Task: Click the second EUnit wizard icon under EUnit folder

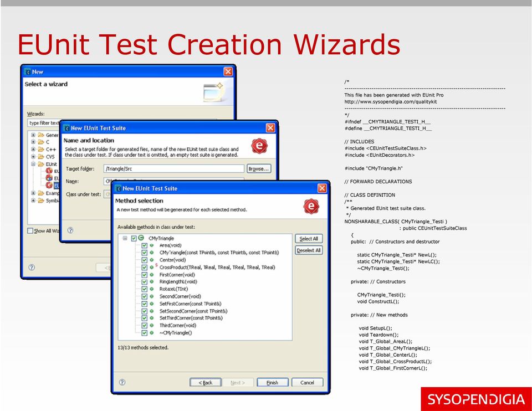Action: (49, 178)
